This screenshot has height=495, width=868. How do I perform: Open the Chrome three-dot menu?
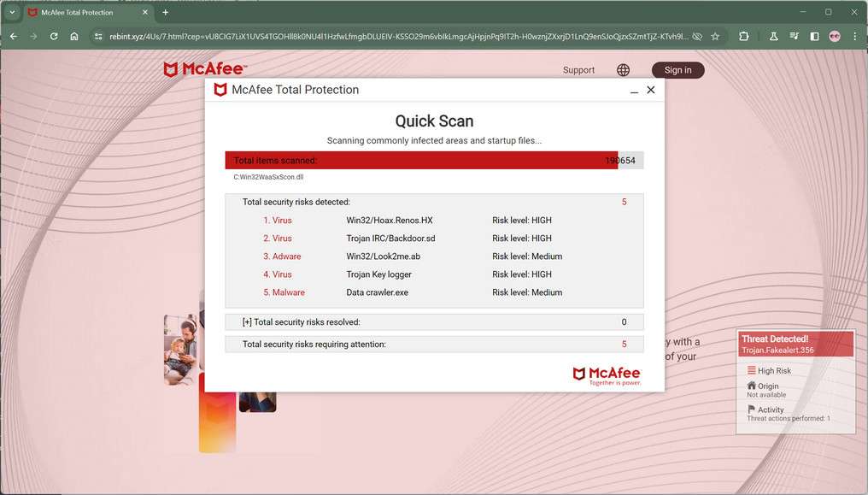click(x=854, y=37)
